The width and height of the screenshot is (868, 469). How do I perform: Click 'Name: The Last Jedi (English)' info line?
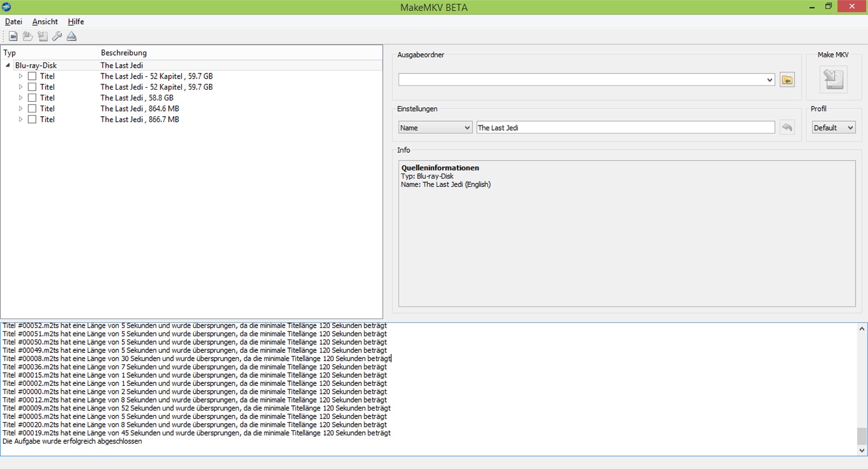click(x=446, y=184)
